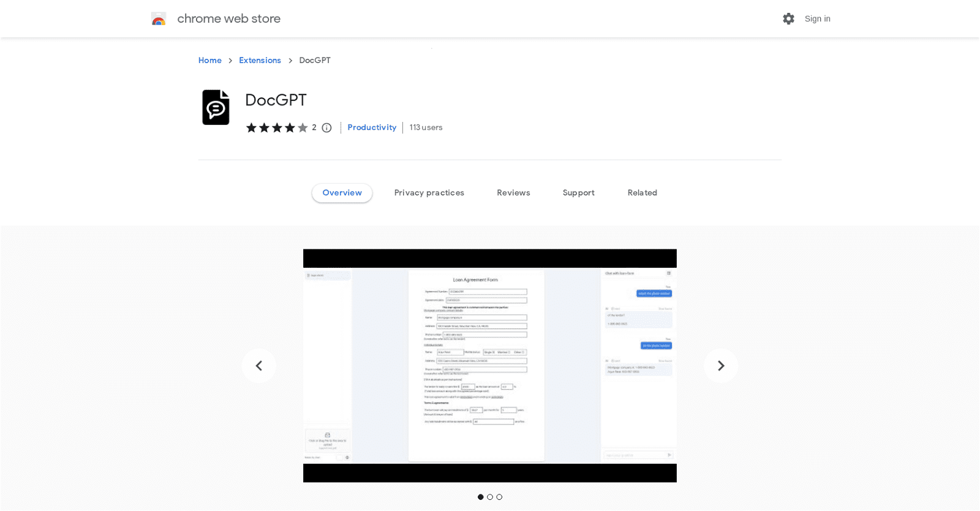Click the chrome web store title
This screenshot has width=980, height=511.
click(x=229, y=19)
